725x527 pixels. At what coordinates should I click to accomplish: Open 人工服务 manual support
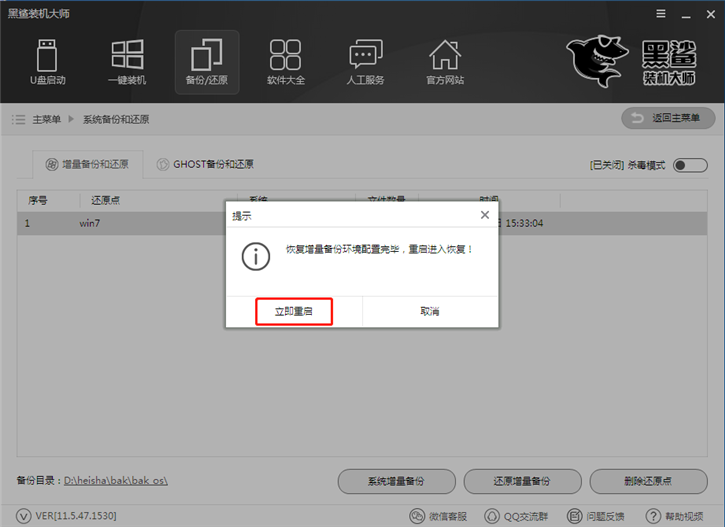click(366, 62)
